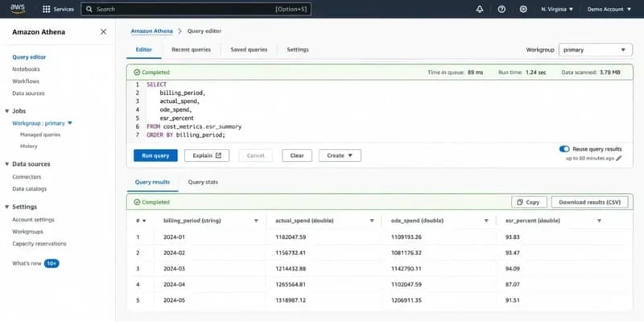Click Download results (CSV) button
The width and height of the screenshot is (644, 322).
point(590,202)
